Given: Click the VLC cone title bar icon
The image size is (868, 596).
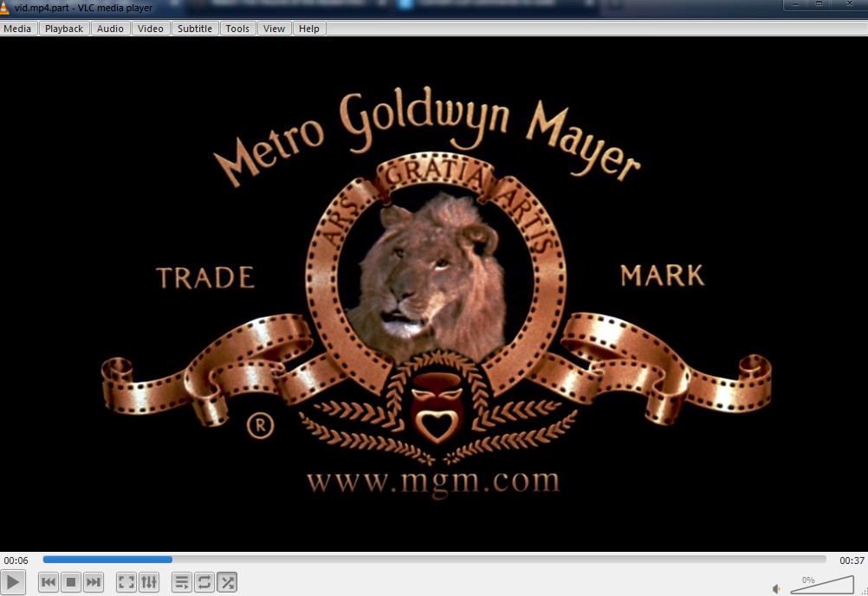Looking at the screenshot, I should coord(4,8).
